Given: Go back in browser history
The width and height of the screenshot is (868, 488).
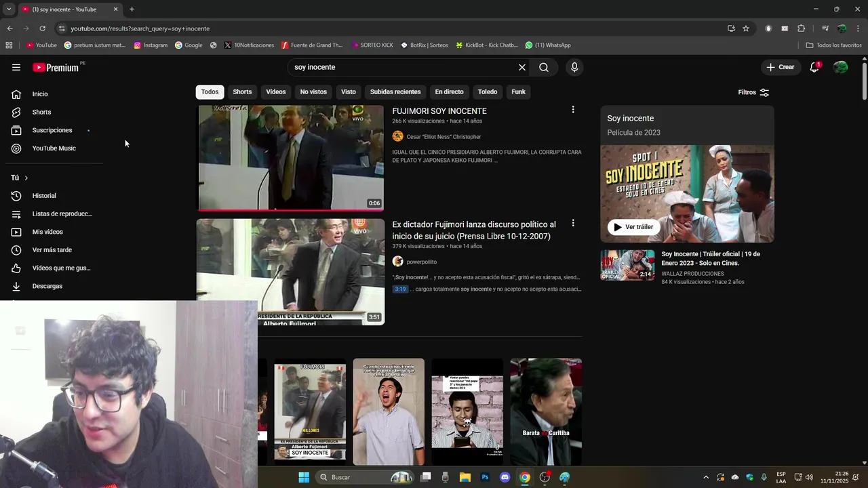Looking at the screenshot, I should click(x=9, y=28).
